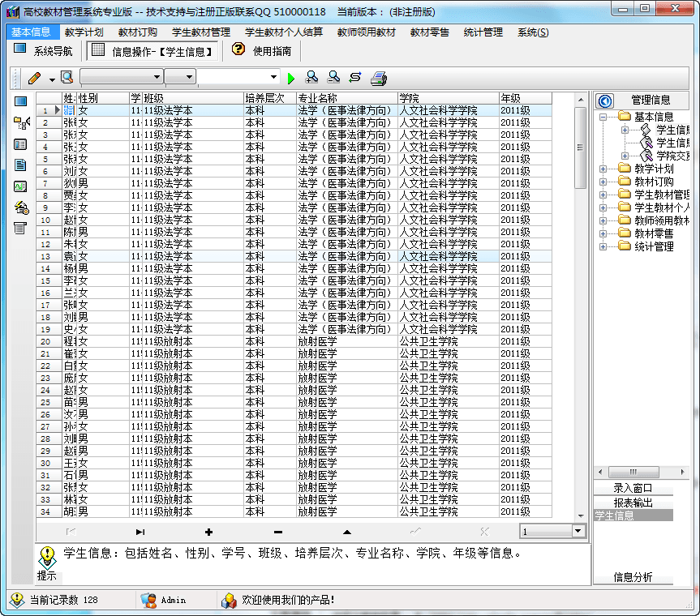Open the 教材订购 menu
Viewport: 700px width, 616px height.
(x=138, y=32)
